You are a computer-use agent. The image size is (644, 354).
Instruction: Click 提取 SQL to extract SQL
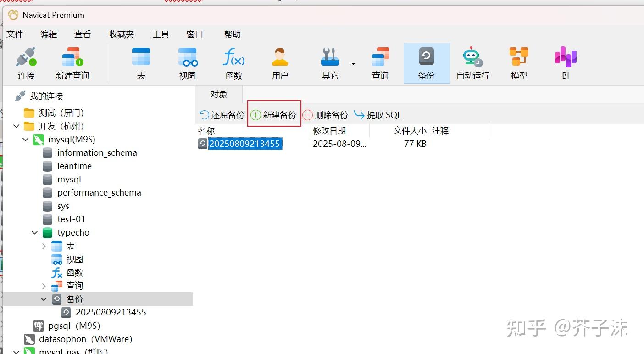(377, 114)
